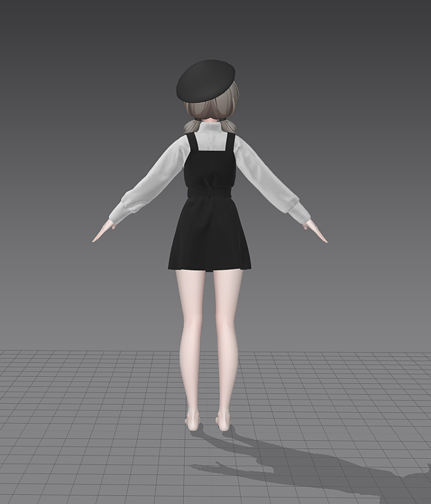Pick the avatar's right hand
Image resolution: width=431 pixels, height=504 pixels.
316,233
